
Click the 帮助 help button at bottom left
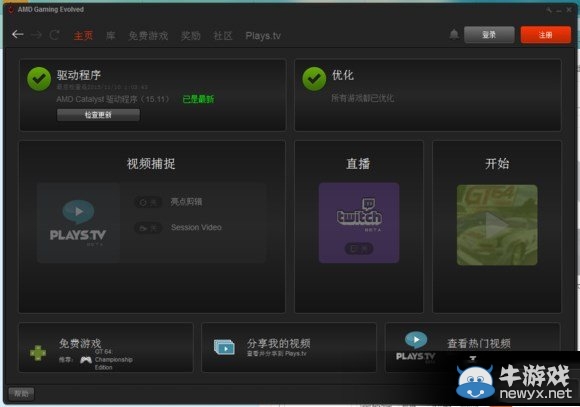[21, 394]
